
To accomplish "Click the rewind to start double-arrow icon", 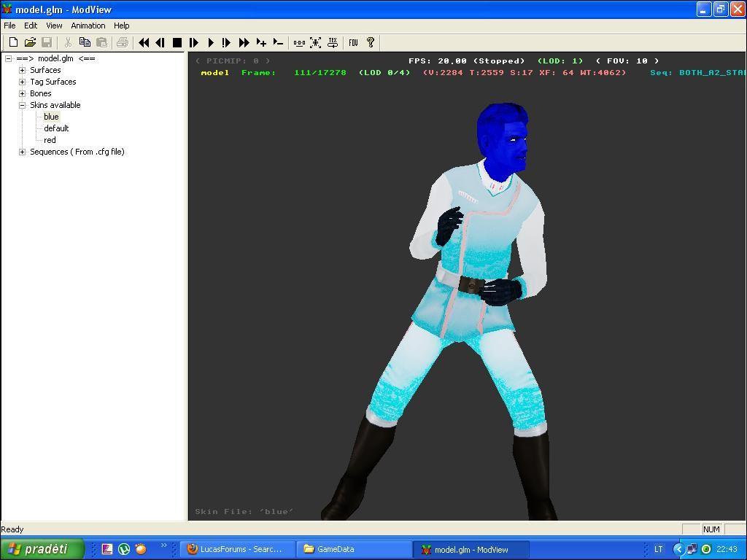I will coord(144,43).
